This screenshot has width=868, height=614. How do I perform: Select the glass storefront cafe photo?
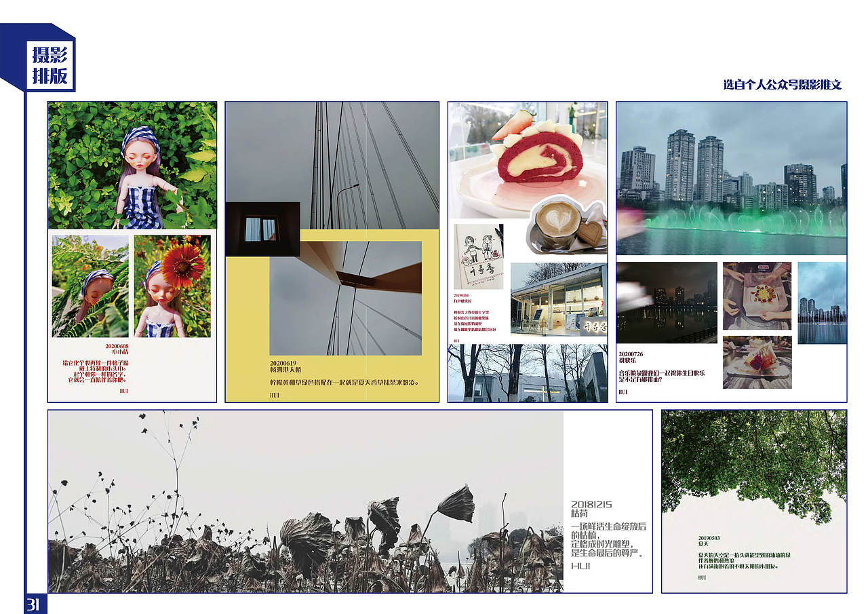[559, 299]
